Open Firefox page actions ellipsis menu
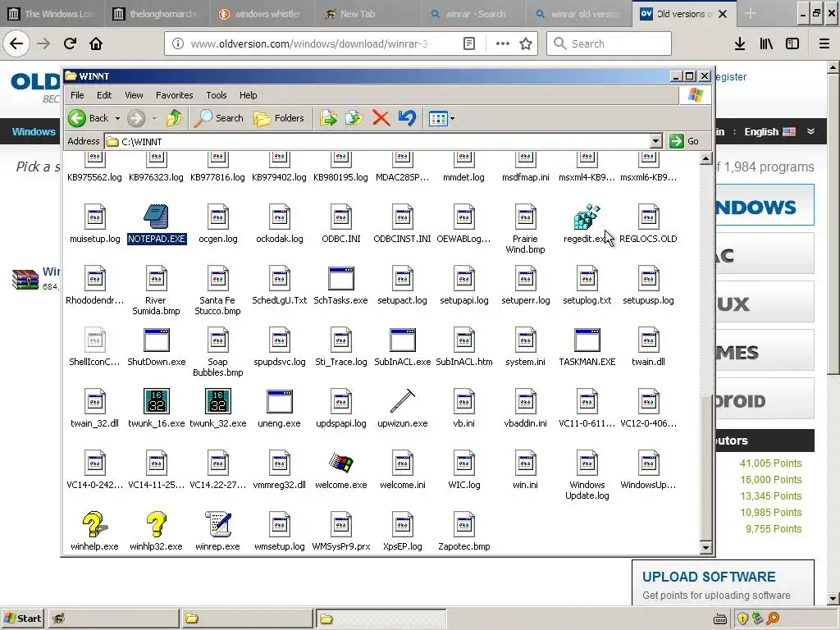Image resolution: width=840 pixels, height=630 pixels. (x=503, y=43)
